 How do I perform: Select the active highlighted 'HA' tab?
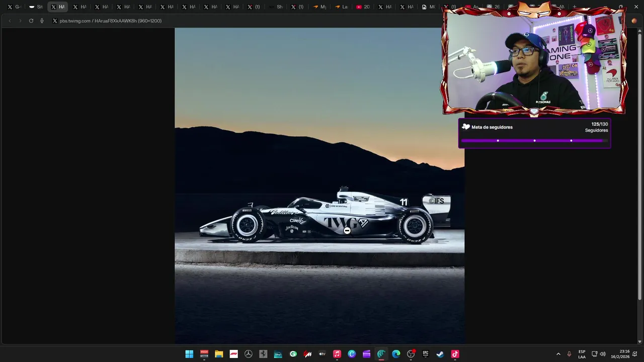58,7
